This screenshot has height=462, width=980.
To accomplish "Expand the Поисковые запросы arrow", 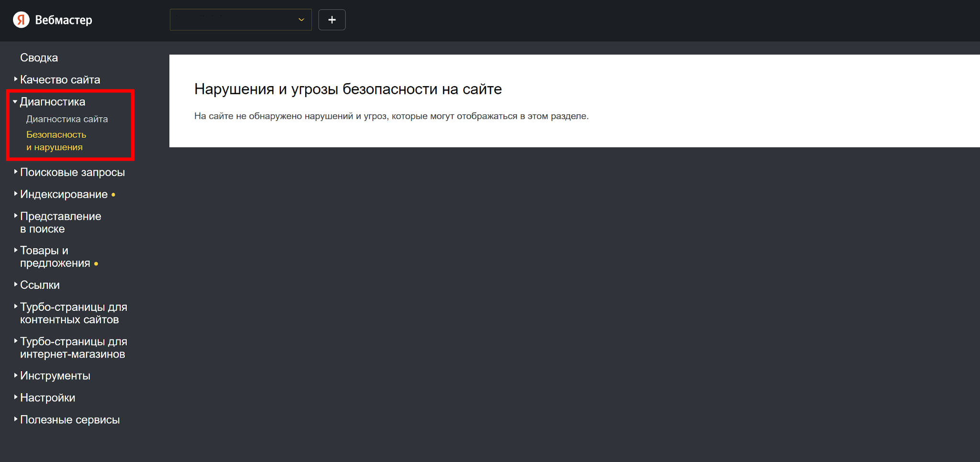I will point(16,171).
